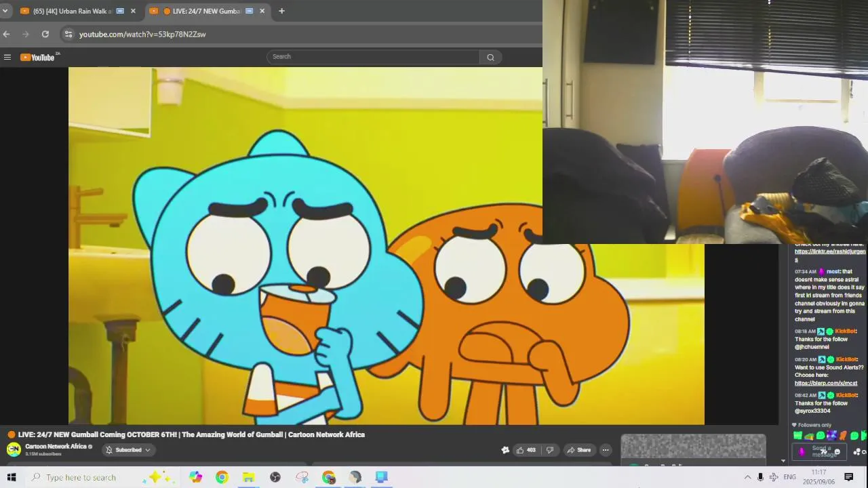868x488 pixels.
Task: Open the blerp.com/x/mcst link in chat
Action: (826, 383)
